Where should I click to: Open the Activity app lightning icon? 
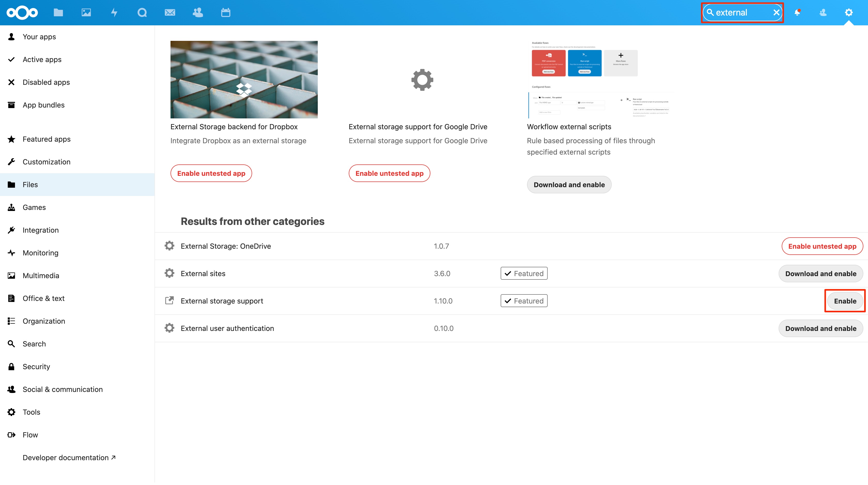114,12
